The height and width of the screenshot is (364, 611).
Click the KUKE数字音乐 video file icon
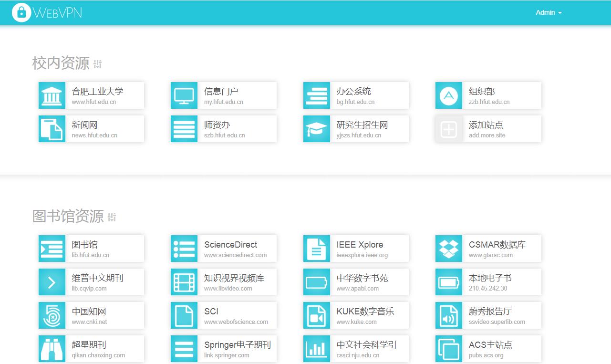pyautogui.click(x=317, y=315)
